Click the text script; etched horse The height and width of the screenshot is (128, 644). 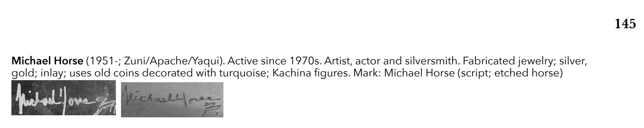click(x=510, y=74)
